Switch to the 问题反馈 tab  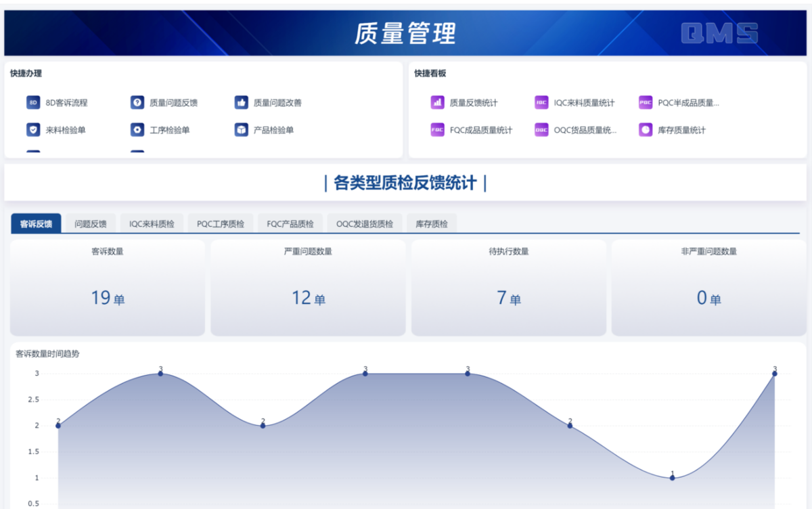(91, 224)
